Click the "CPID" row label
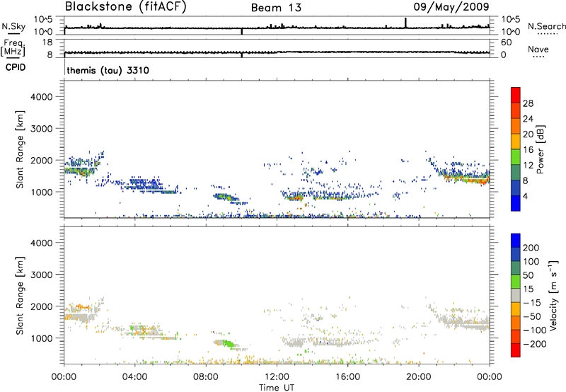This screenshot has height=392, width=566. click(15, 67)
